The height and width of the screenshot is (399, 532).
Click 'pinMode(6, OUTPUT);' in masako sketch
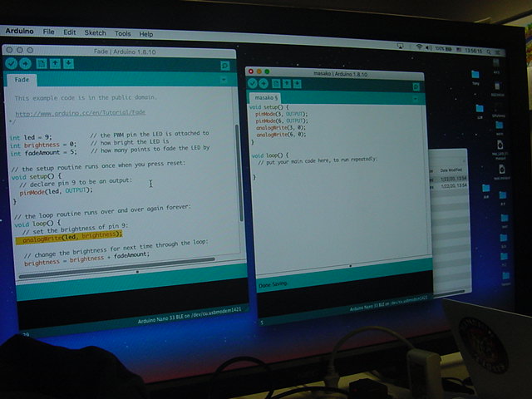pos(282,121)
